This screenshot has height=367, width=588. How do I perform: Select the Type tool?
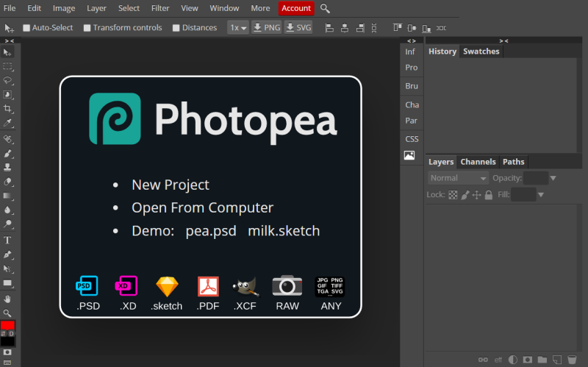coord(7,240)
